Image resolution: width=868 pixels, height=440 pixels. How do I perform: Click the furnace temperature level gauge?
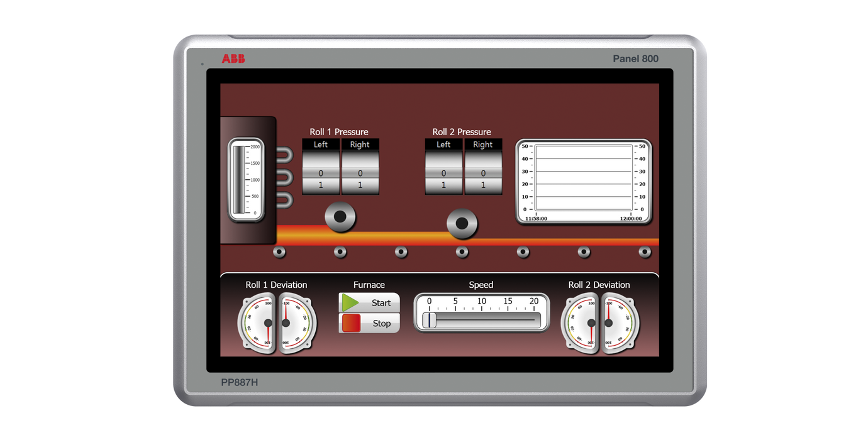[246, 180]
